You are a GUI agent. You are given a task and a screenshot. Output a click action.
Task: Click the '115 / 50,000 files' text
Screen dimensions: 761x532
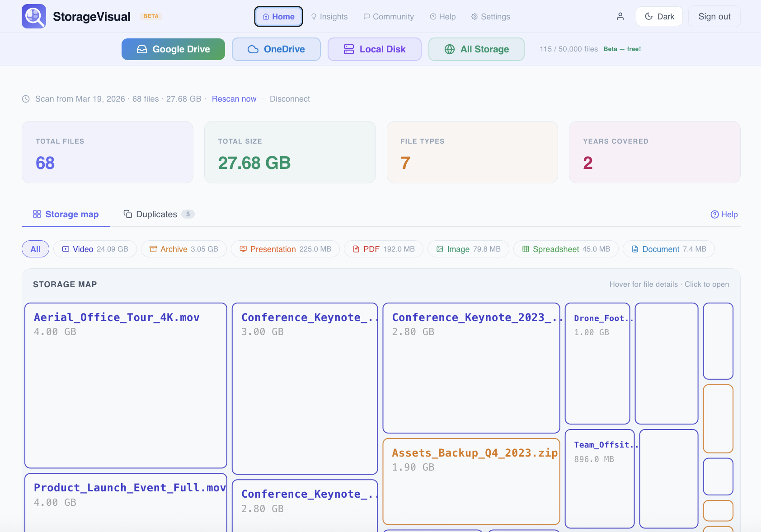click(568, 49)
